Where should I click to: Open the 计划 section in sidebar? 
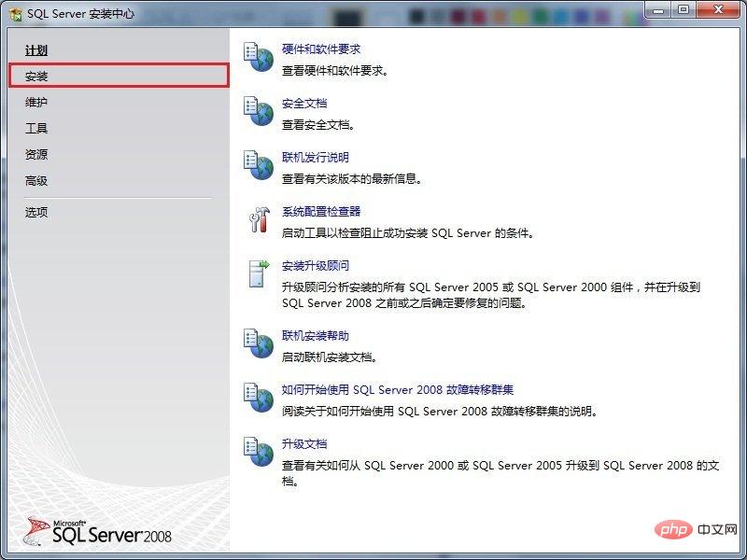pyautogui.click(x=36, y=50)
